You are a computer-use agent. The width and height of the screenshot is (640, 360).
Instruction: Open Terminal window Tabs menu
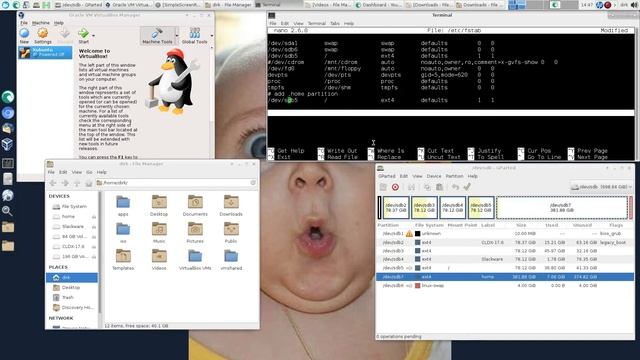(335, 23)
